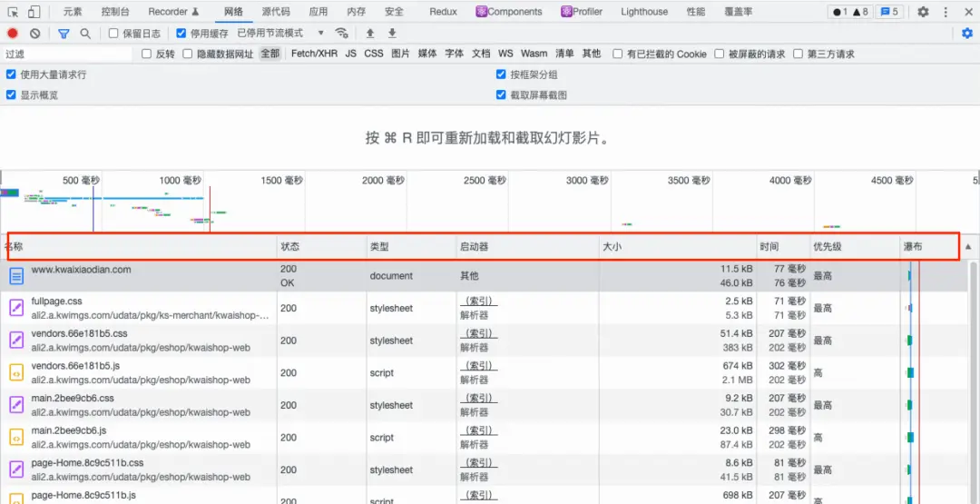Sort requests by 时间 column header
This screenshot has width=980, height=504.
[783, 247]
